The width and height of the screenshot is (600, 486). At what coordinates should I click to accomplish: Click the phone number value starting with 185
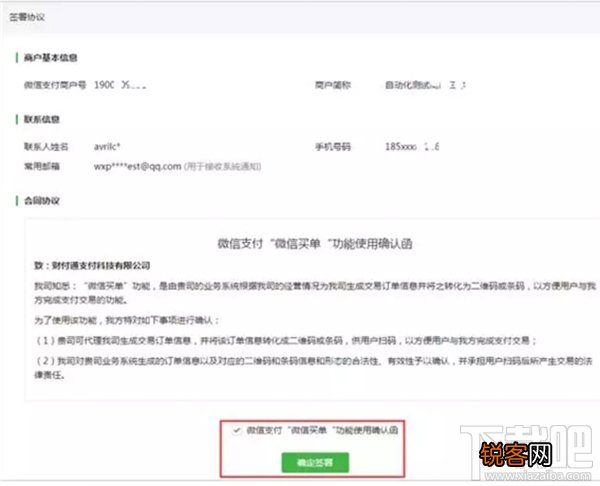412,147
